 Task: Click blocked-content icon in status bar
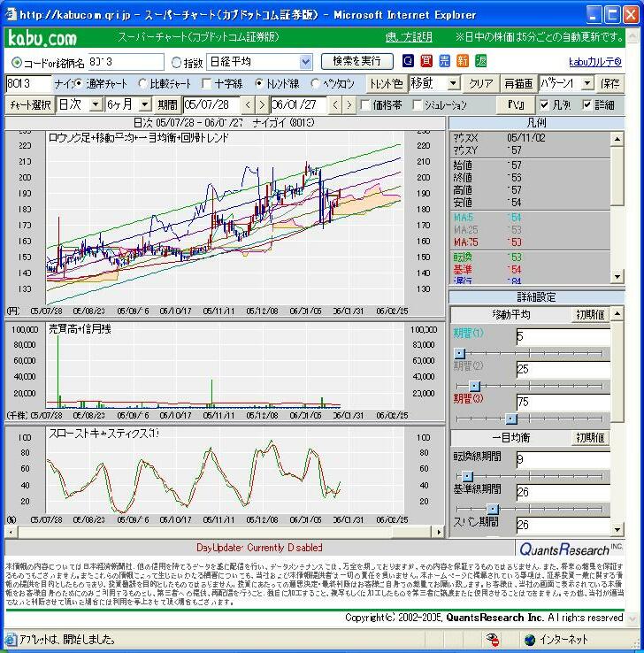(493, 639)
